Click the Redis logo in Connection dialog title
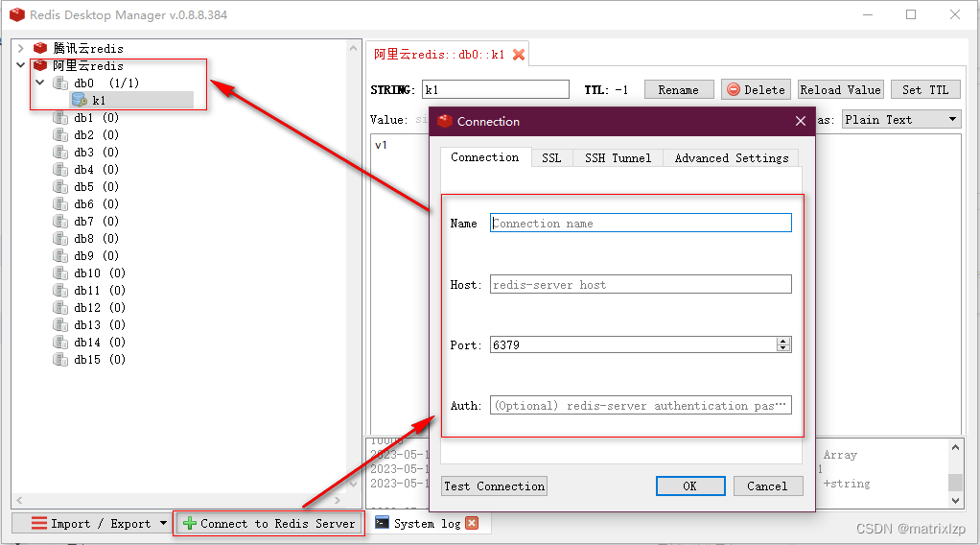The width and height of the screenshot is (980, 545). [x=444, y=121]
